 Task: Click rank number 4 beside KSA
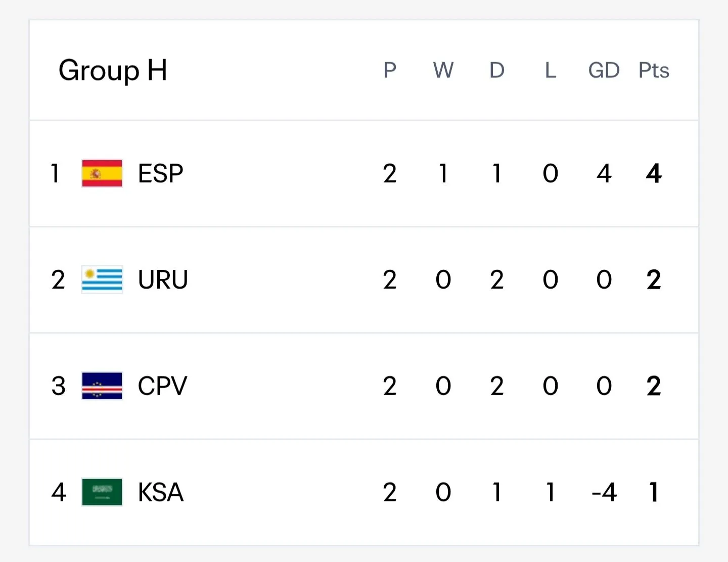click(59, 493)
